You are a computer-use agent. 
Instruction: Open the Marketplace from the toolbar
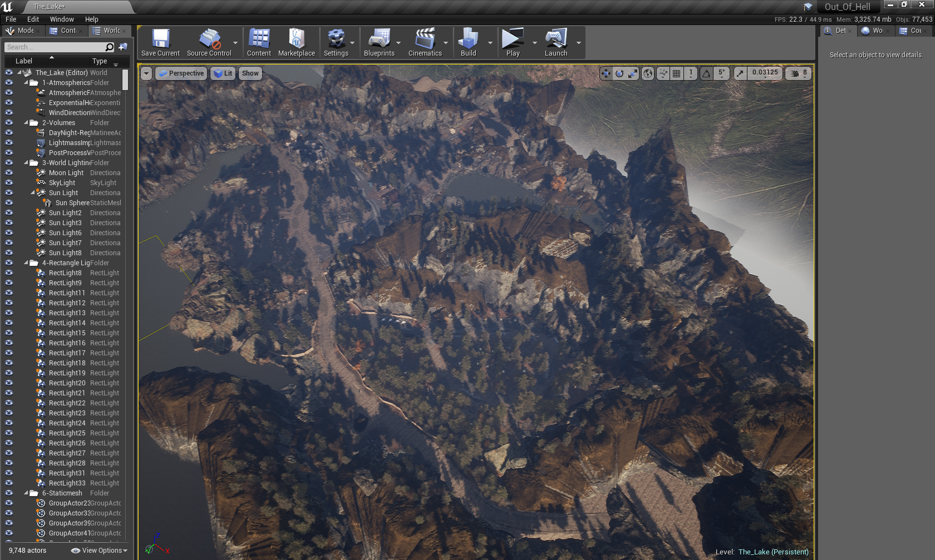pyautogui.click(x=296, y=42)
